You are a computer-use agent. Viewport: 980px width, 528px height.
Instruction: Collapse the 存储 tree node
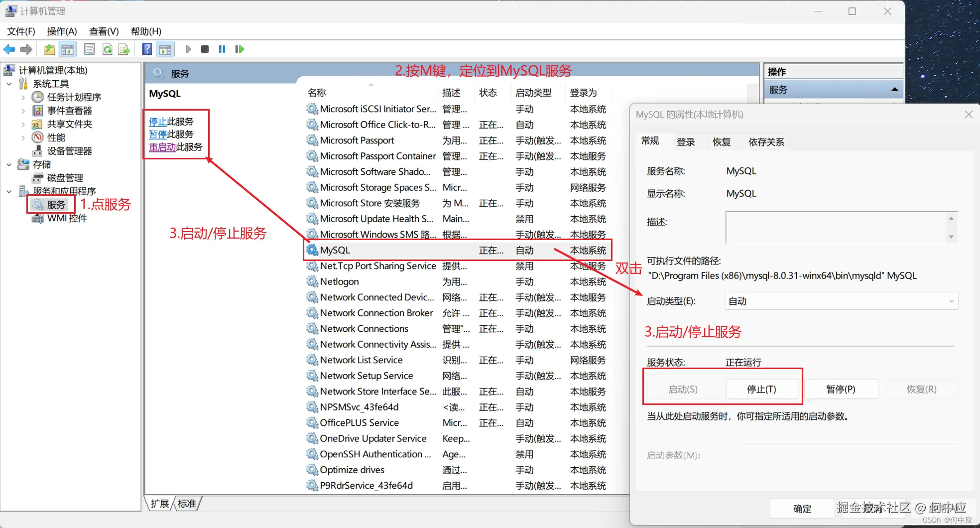pyautogui.click(x=9, y=164)
